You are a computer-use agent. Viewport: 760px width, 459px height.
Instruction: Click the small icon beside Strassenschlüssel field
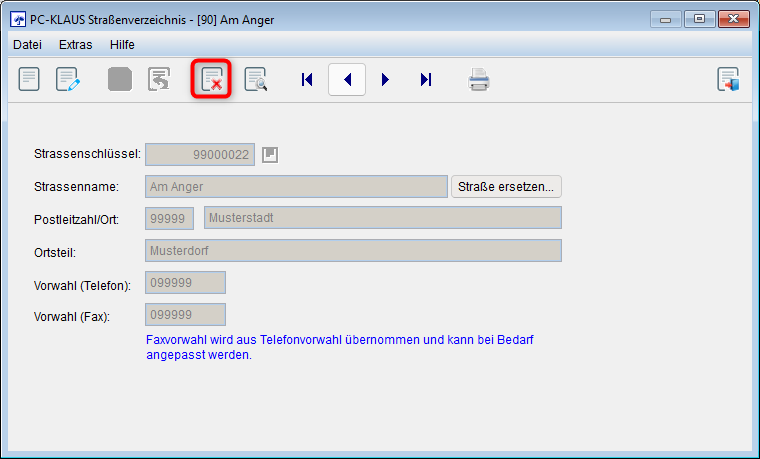pos(269,154)
